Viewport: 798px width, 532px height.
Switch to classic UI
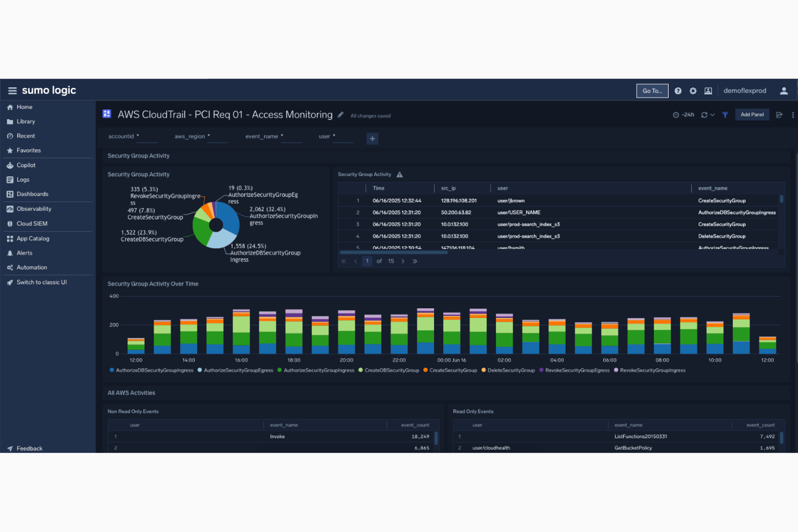click(42, 282)
